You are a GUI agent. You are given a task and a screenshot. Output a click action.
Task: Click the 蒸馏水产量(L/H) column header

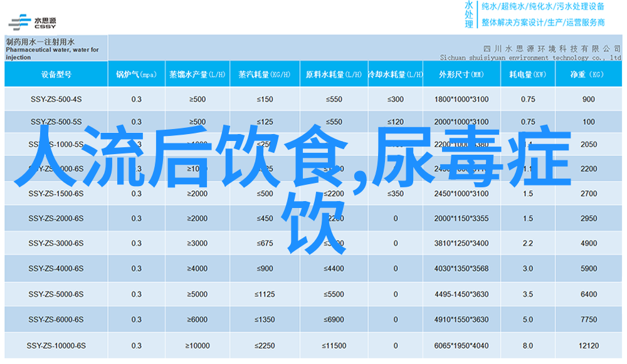tap(198, 75)
